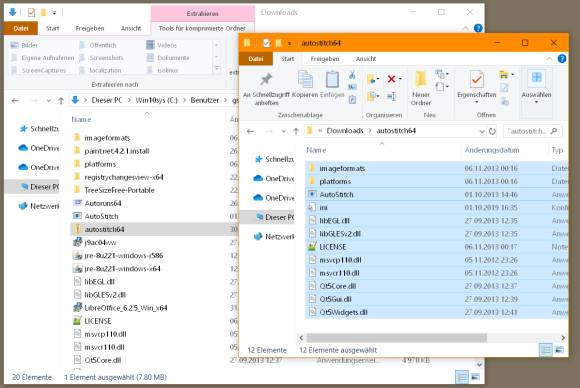Open Datei tab in autostitch64 window
The image size is (580, 388).
tap(256, 59)
